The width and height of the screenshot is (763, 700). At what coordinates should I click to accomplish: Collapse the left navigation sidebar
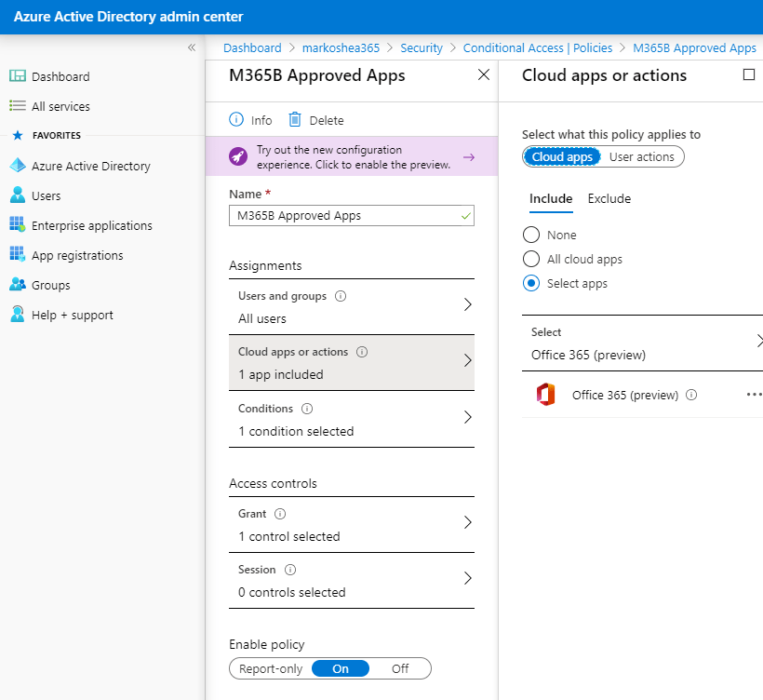pyautogui.click(x=192, y=47)
